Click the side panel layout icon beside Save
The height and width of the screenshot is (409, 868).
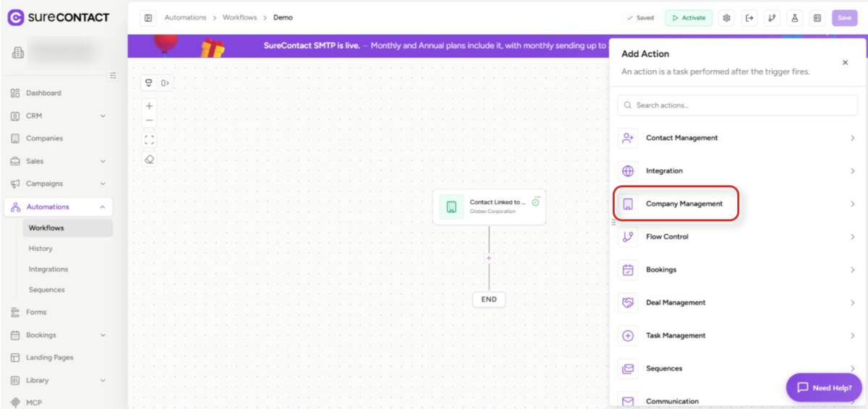817,18
